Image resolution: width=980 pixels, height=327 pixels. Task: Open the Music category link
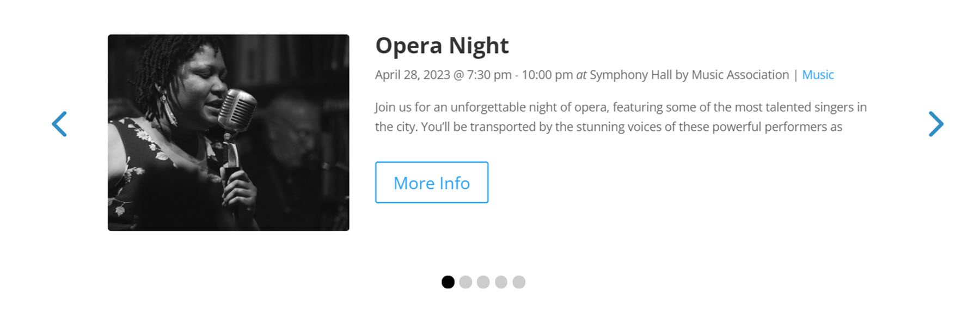click(x=817, y=75)
